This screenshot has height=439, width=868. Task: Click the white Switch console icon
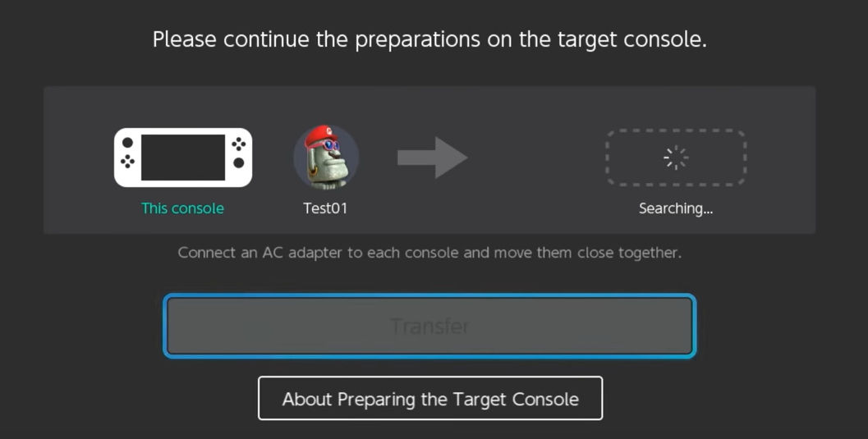click(x=182, y=158)
